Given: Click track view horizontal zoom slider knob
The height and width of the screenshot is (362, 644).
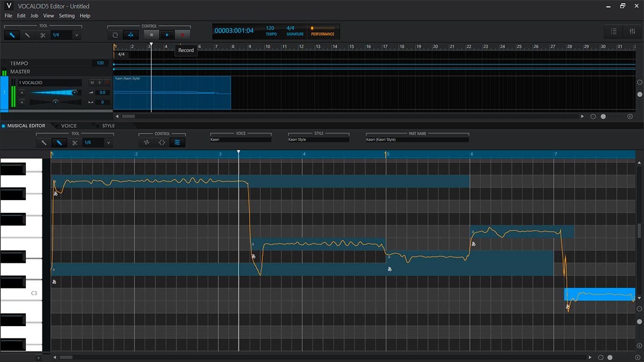Looking at the screenshot, I should pos(603,116).
